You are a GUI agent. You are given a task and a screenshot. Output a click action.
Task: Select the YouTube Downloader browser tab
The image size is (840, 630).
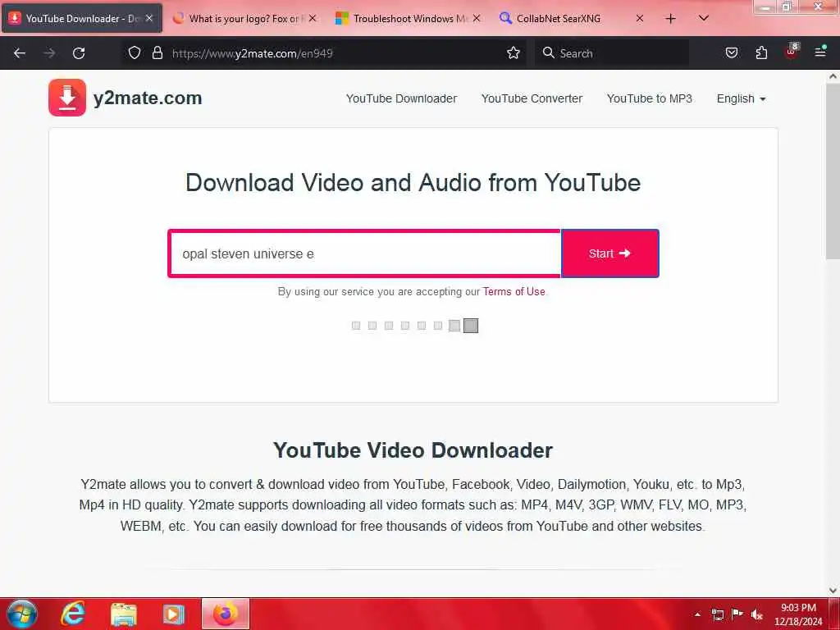tap(80, 19)
